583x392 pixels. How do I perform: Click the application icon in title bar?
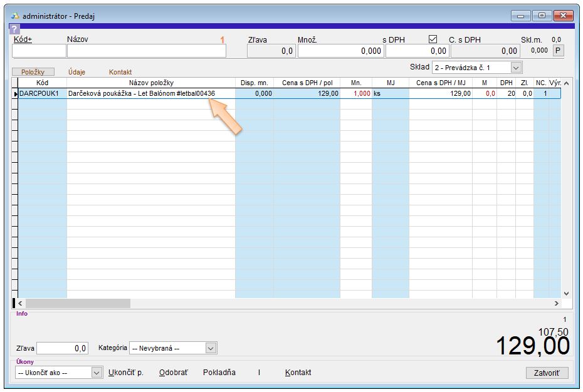point(16,16)
